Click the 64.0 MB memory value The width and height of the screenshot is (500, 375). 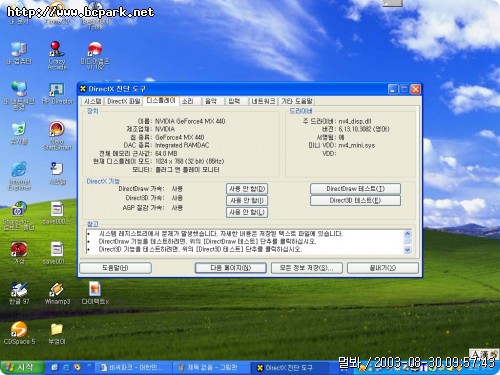(166, 153)
